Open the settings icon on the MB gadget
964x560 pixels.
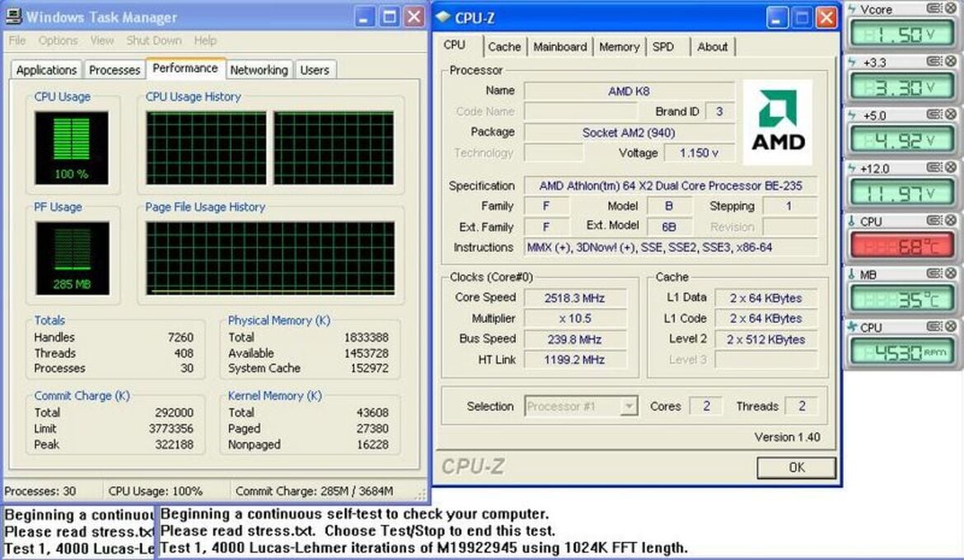pos(934,273)
